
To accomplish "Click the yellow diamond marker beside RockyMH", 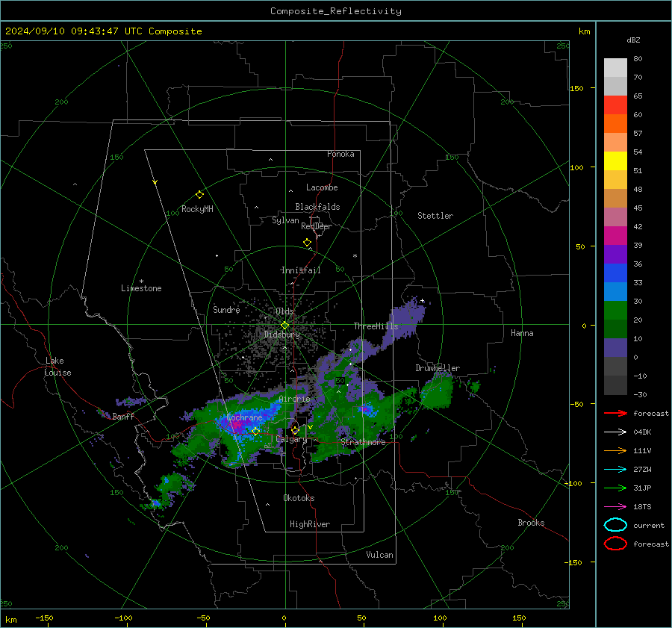I will (199, 195).
